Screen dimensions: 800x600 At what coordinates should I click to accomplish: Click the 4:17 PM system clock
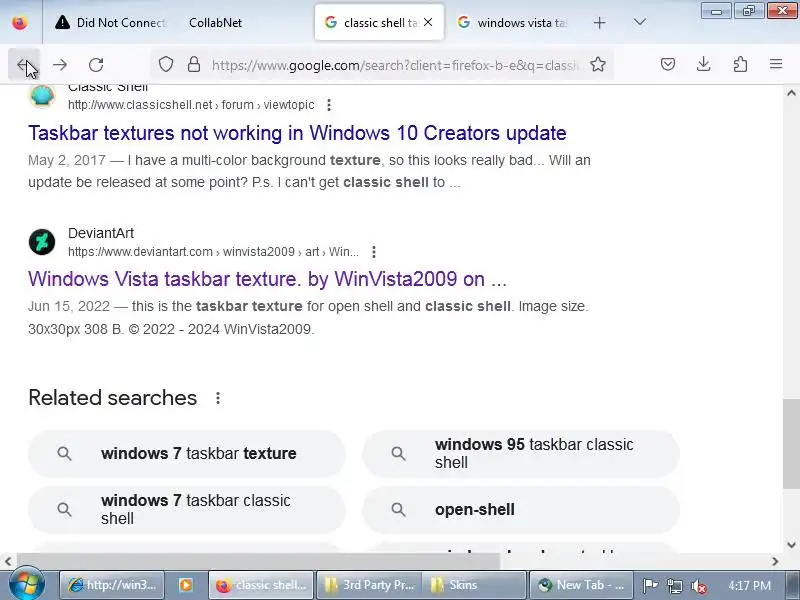(x=749, y=585)
